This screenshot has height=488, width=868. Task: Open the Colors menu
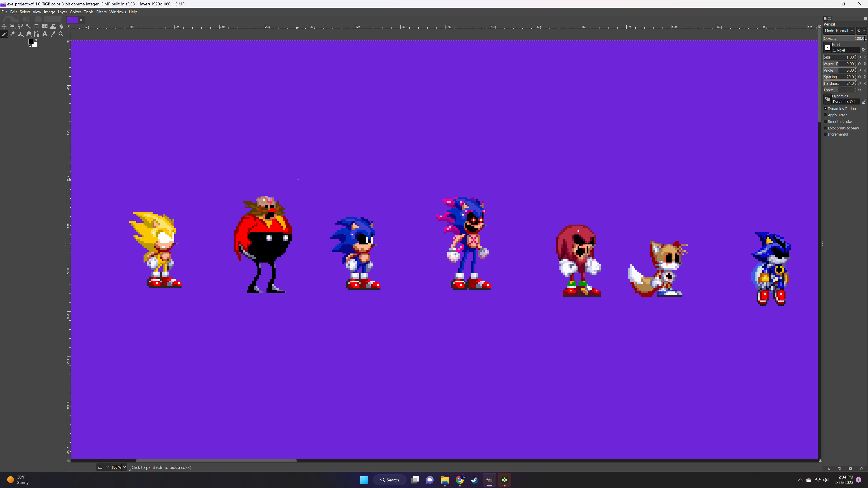point(75,12)
